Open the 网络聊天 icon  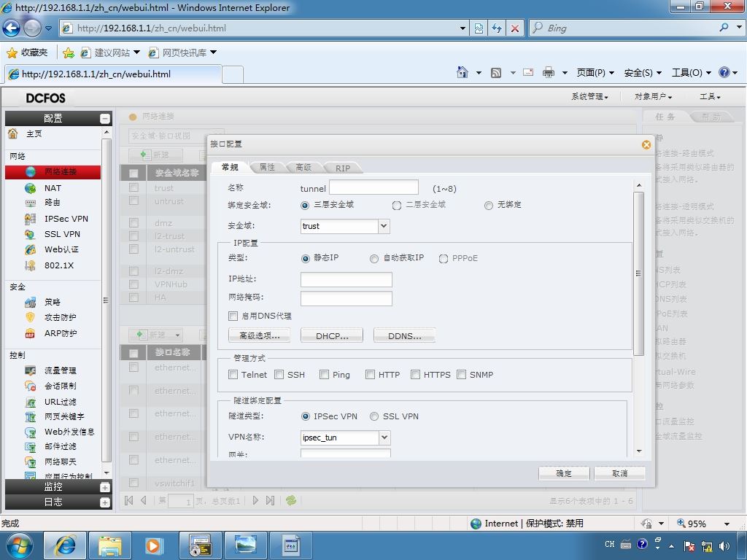point(30,462)
